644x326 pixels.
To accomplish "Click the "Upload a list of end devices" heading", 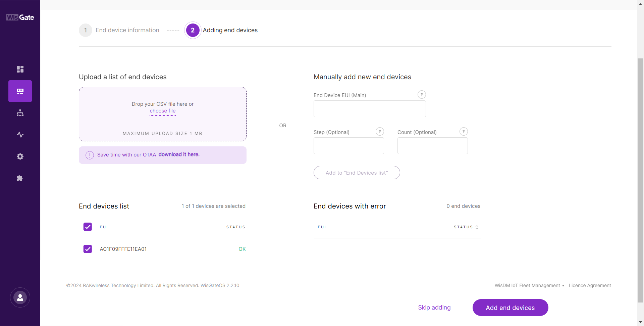I will click(123, 77).
